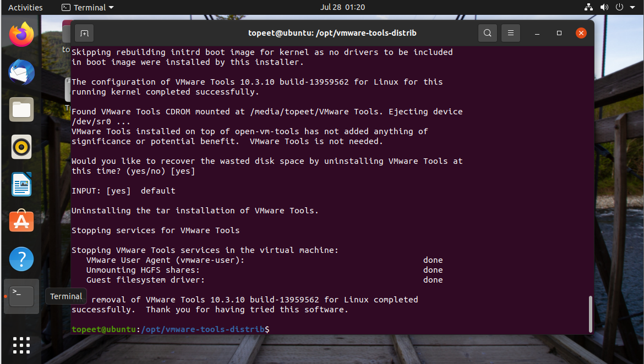Minimize the terminal window
The height and width of the screenshot is (364, 644).
pos(537,33)
